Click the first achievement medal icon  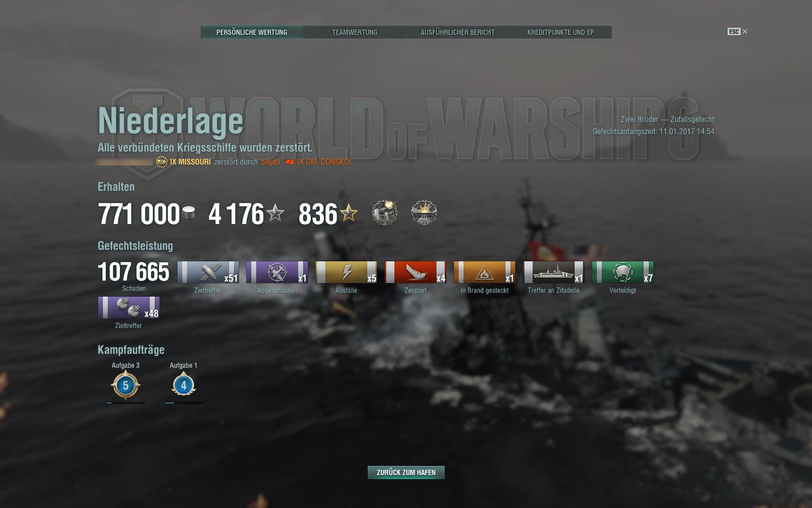(385, 212)
